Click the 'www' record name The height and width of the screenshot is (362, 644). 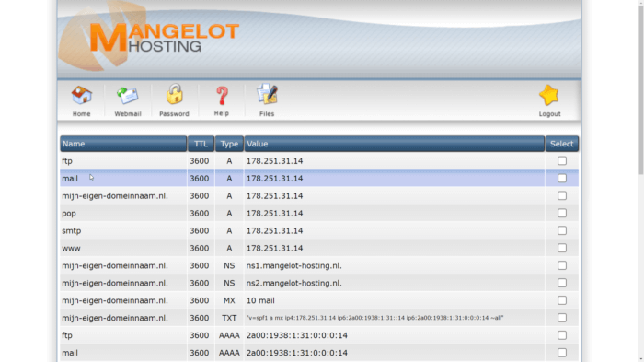71,249
